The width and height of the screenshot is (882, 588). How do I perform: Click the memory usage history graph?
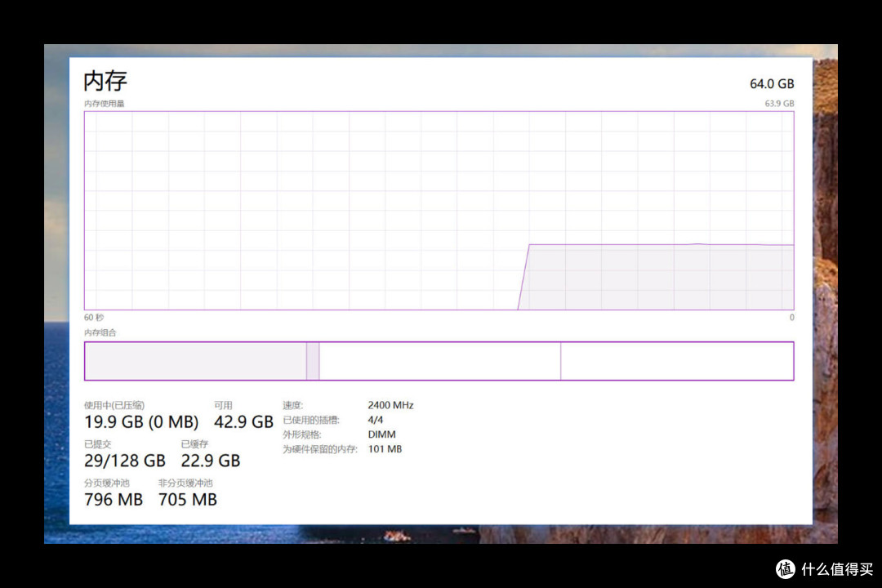439,211
